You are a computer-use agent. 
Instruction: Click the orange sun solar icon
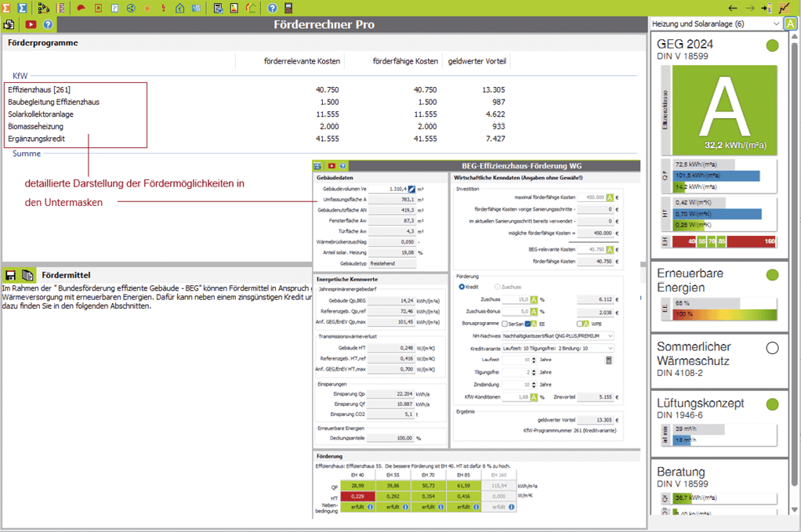147,8
